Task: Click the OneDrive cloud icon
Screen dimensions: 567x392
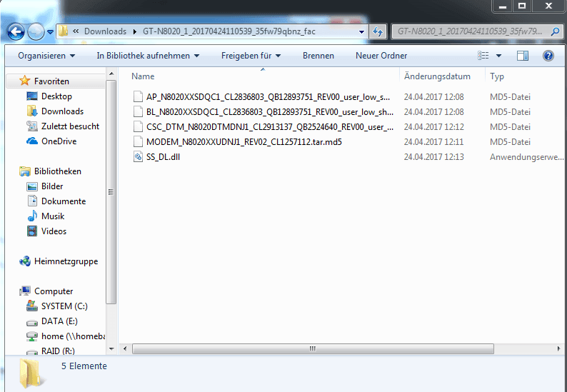Action: click(32, 141)
